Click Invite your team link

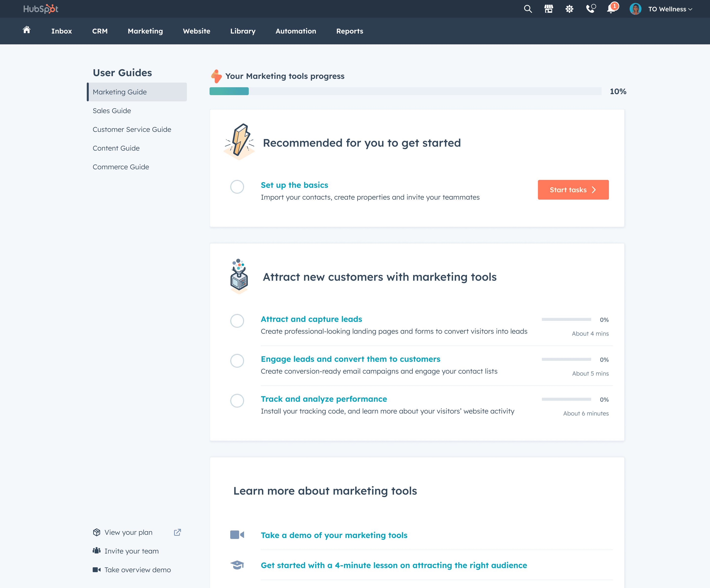[131, 551]
